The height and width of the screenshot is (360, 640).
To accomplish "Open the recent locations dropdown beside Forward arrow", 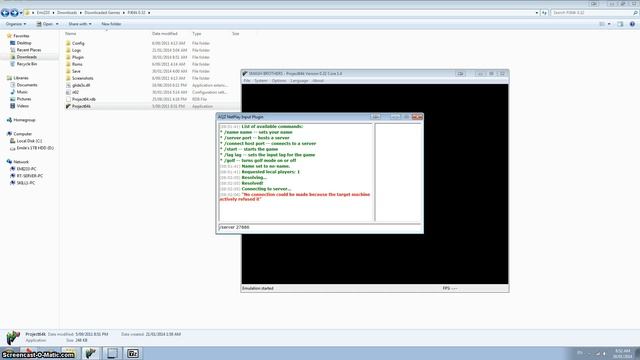I will coord(21,13).
